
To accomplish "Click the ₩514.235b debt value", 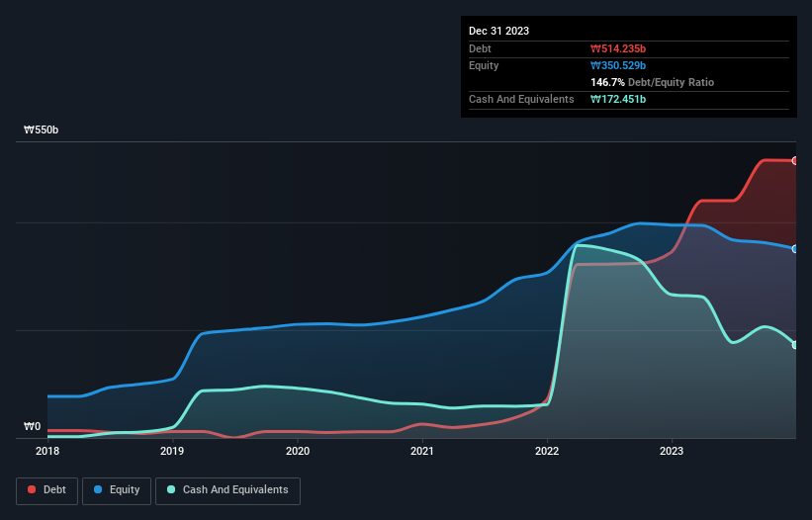I will [618, 48].
